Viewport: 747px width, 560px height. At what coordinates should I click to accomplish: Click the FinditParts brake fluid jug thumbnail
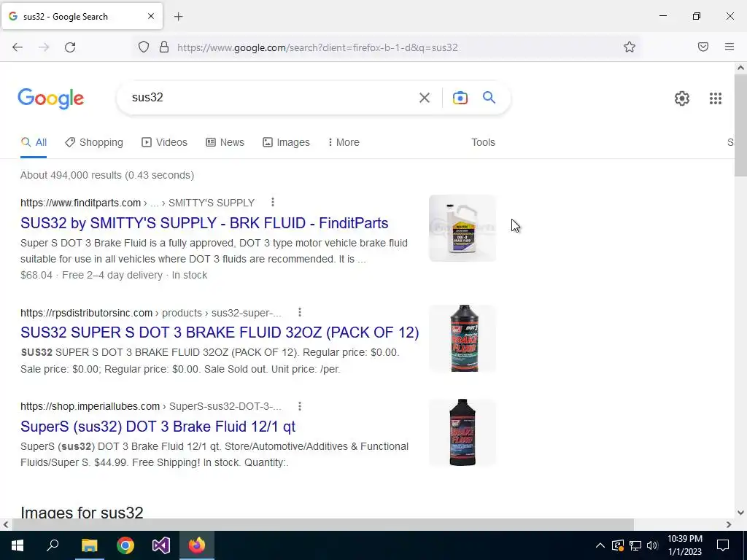click(462, 228)
